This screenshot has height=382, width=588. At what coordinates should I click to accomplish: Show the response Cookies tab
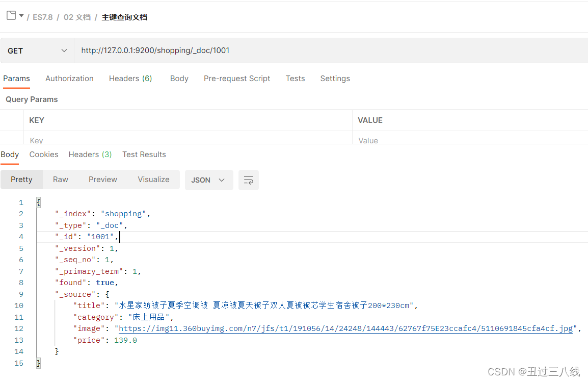click(x=44, y=155)
